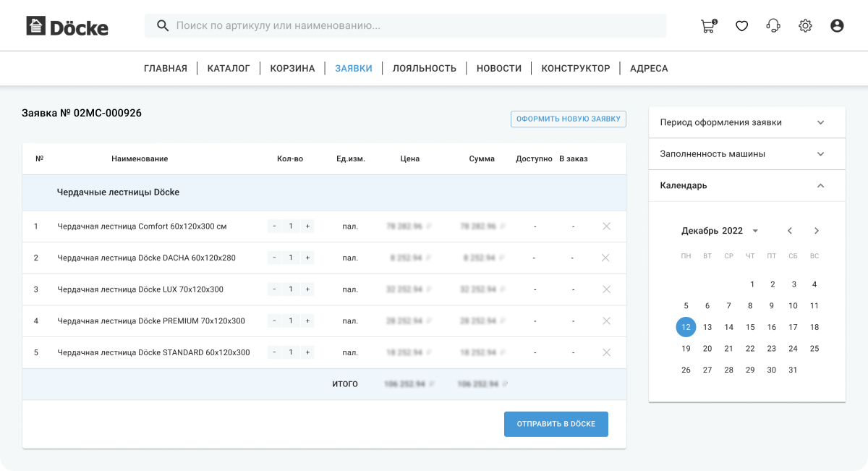Open the КОНСТРУКТОР menu item
This screenshot has height=471, width=868.
pyautogui.click(x=576, y=68)
